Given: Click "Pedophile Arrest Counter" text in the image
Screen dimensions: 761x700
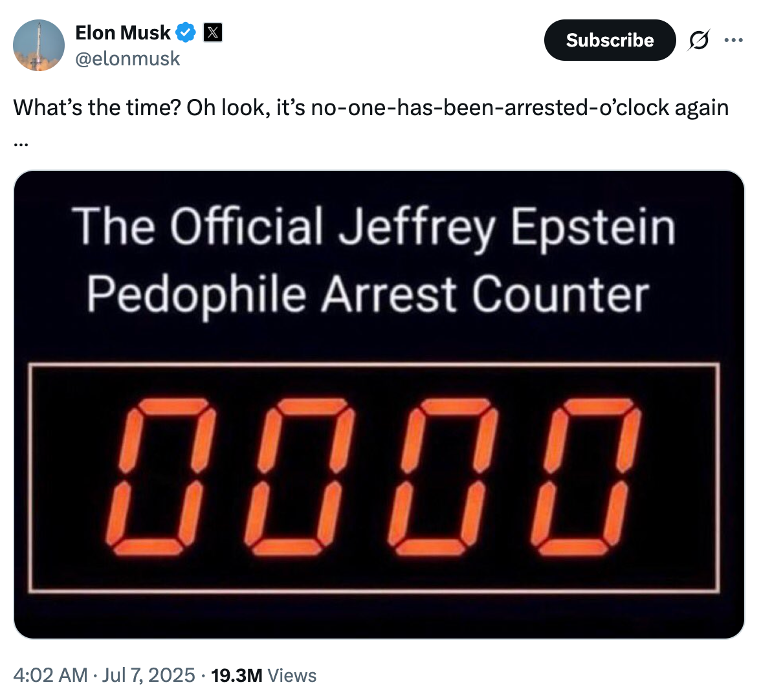Looking at the screenshot, I should tap(367, 294).
